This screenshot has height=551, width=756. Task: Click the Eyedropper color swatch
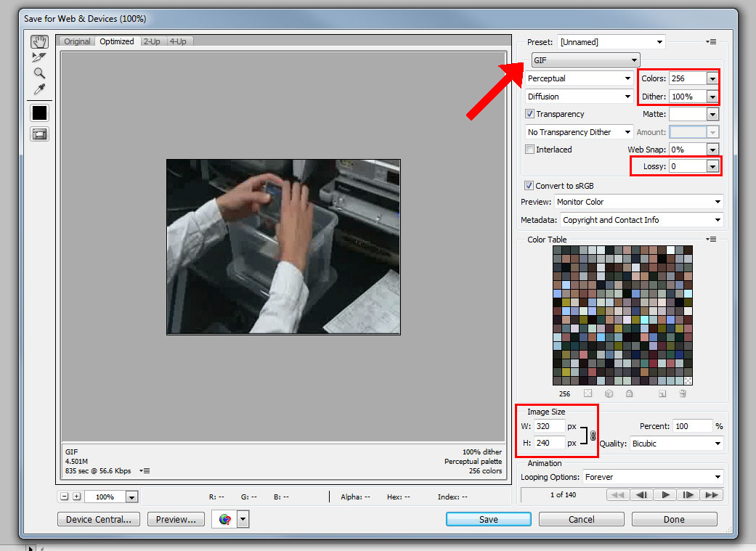pyautogui.click(x=38, y=113)
